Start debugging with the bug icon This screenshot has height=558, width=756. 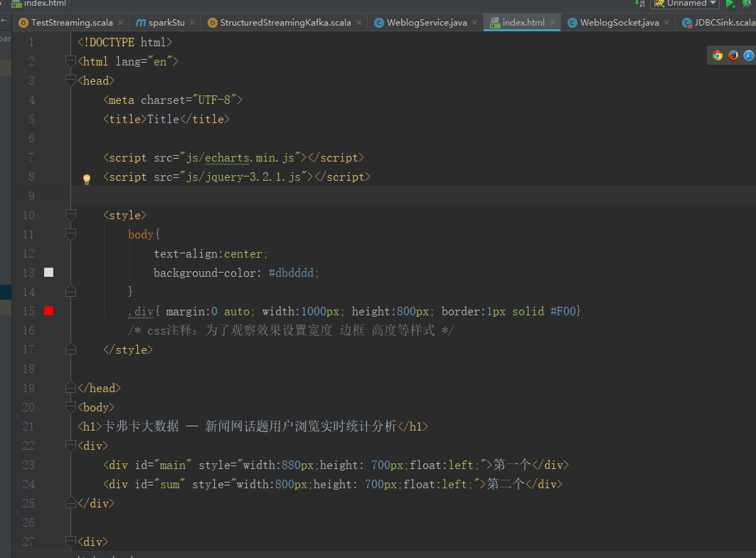coord(747,4)
